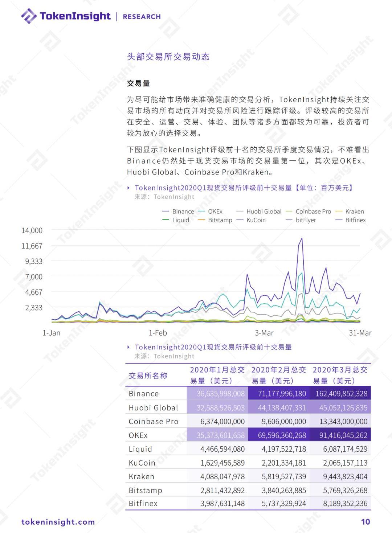This screenshot has height=533, width=392.
Task: Click the 1-Feb marker on chart axis
Action: coord(158,333)
